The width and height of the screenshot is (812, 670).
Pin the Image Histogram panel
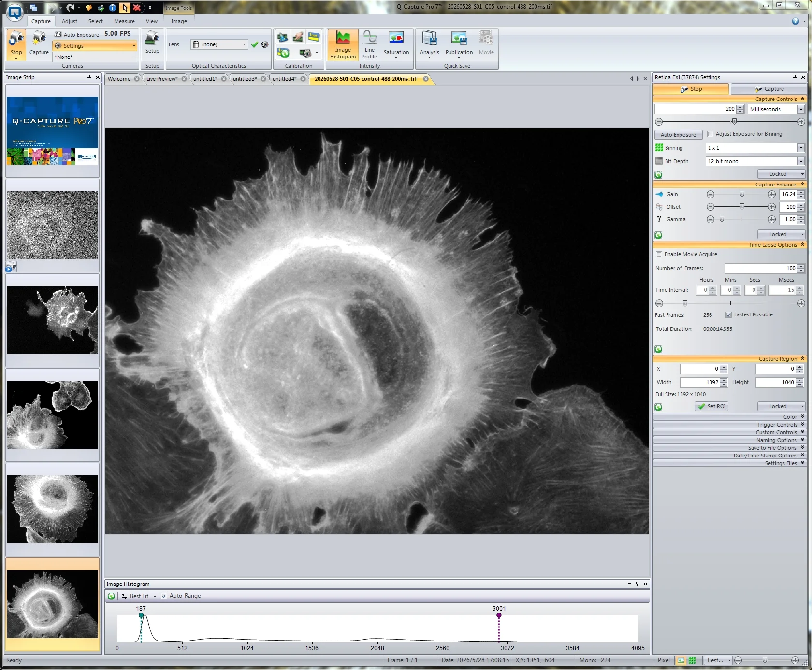637,584
